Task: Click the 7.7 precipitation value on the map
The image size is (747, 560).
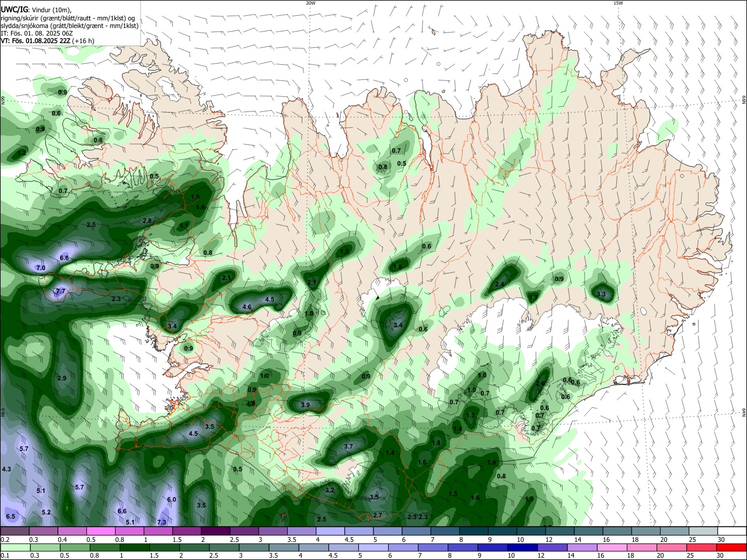Action: (x=60, y=291)
